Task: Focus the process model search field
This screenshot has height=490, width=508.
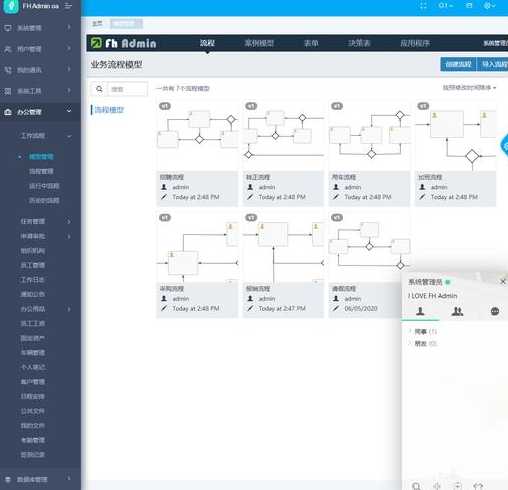Action: pos(127,89)
